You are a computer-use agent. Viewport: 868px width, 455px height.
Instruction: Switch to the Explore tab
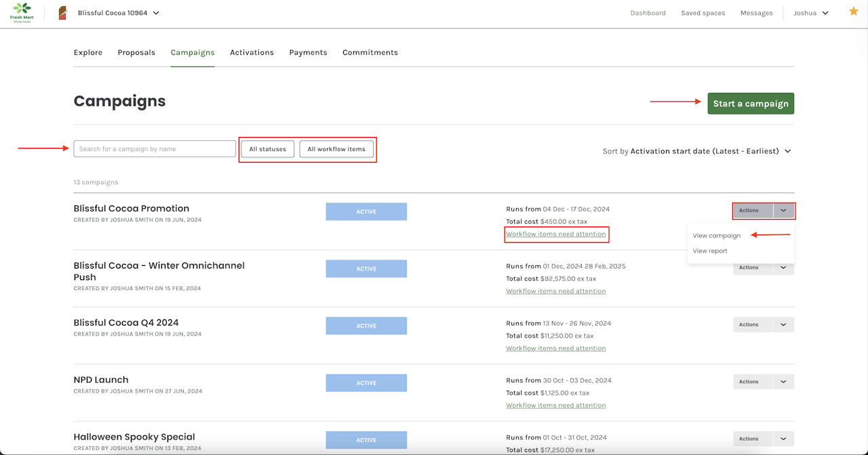88,52
